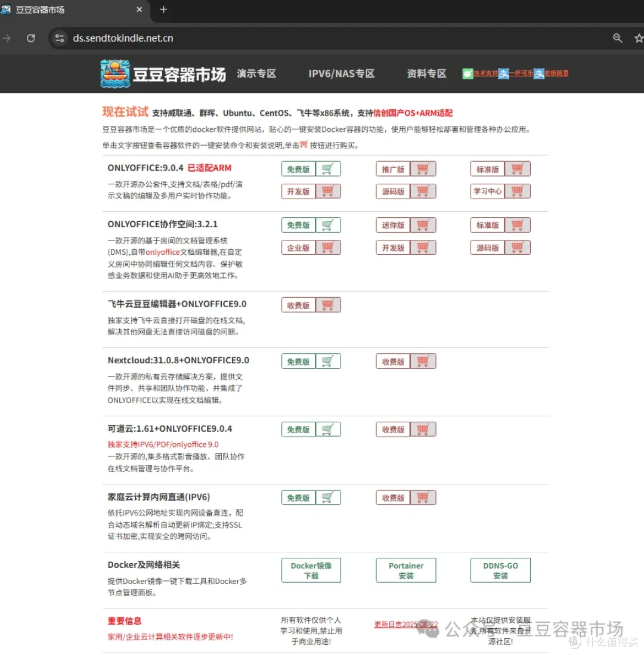Click the 现在试试 orange heading
This screenshot has height=655, width=644.
[x=125, y=112]
